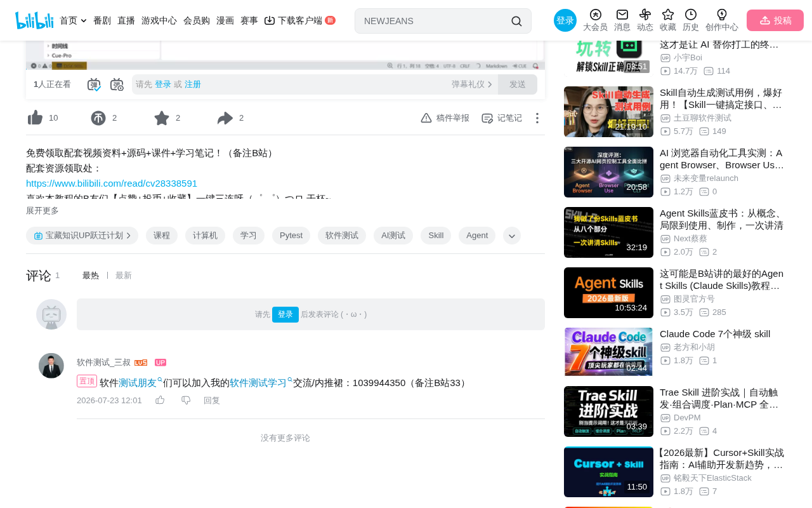Open 宝藏知识UP跃迁计划 tag
Viewport: 812px width, 508px height.
[x=82, y=236]
